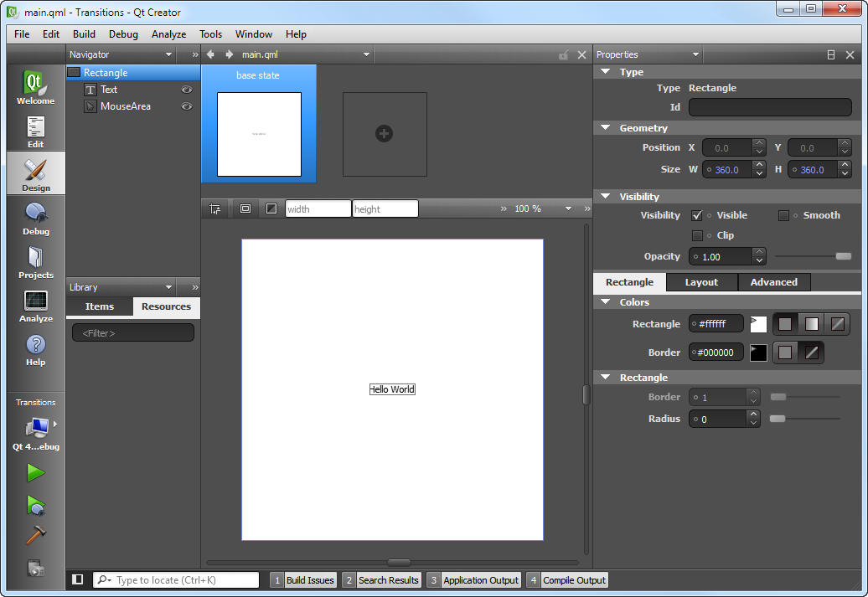Click the canvas outline icon in form toolbar

pos(271,208)
